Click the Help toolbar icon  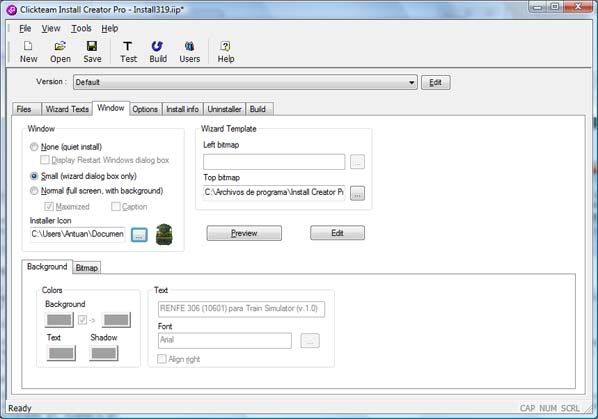pyautogui.click(x=226, y=52)
